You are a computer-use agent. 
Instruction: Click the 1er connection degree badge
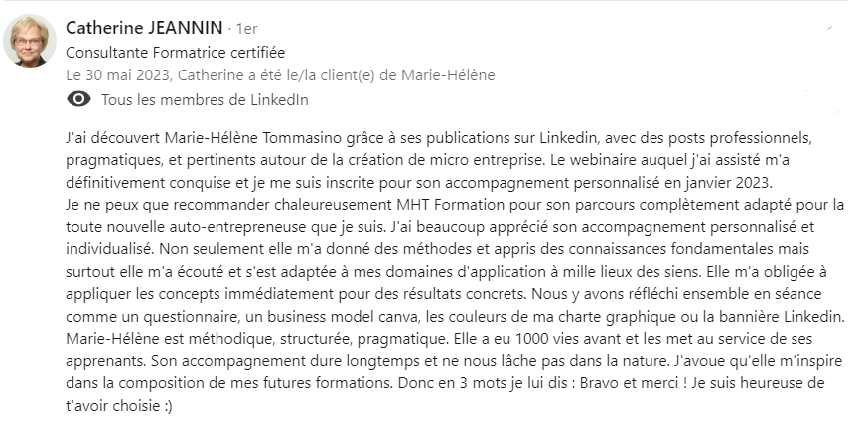pyautogui.click(x=247, y=28)
